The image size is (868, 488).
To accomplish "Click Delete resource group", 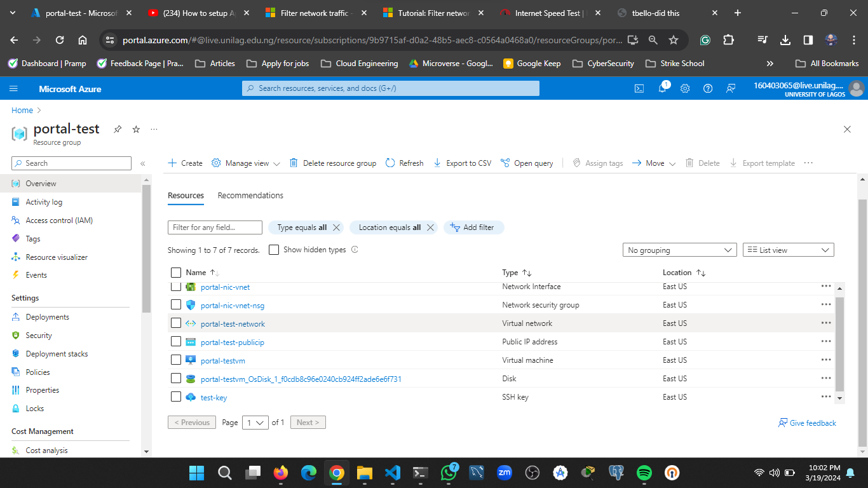I will pos(333,163).
